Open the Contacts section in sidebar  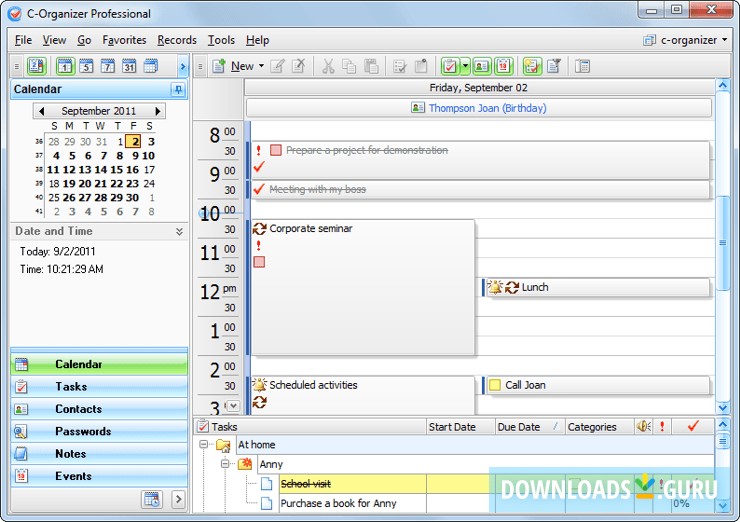[99, 409]
